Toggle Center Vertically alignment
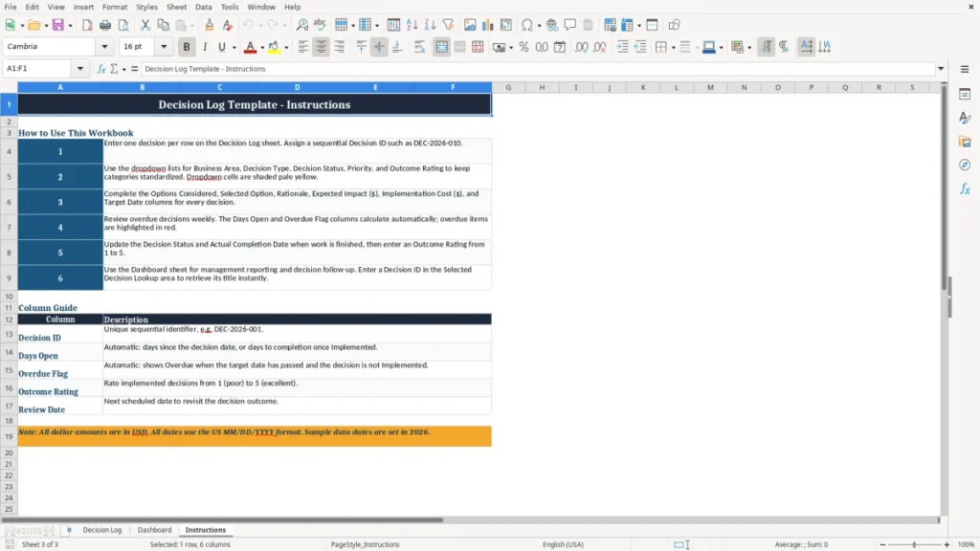 click(379, 47)
